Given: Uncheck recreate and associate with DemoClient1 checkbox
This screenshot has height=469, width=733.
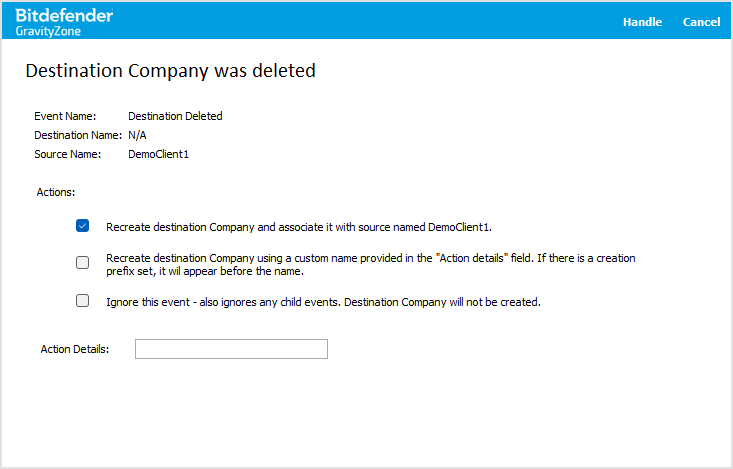Looking at the screenshot, I should [x=83, y=226].
